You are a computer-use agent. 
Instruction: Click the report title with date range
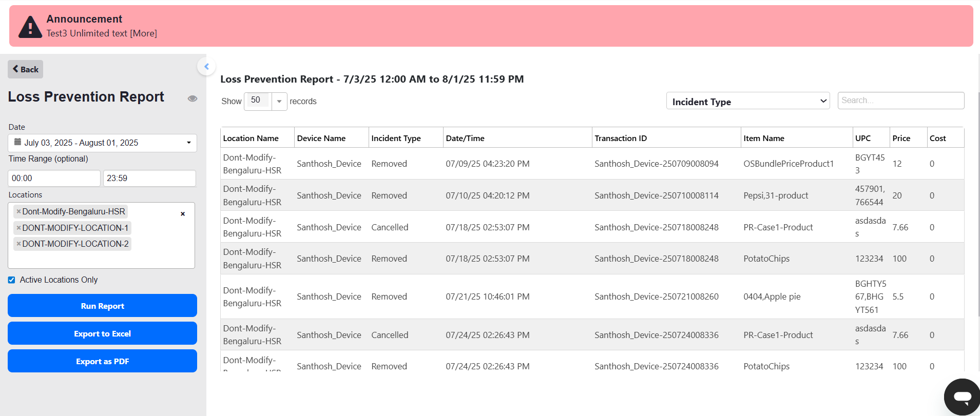pyautogui.click(x=372, y=79)
